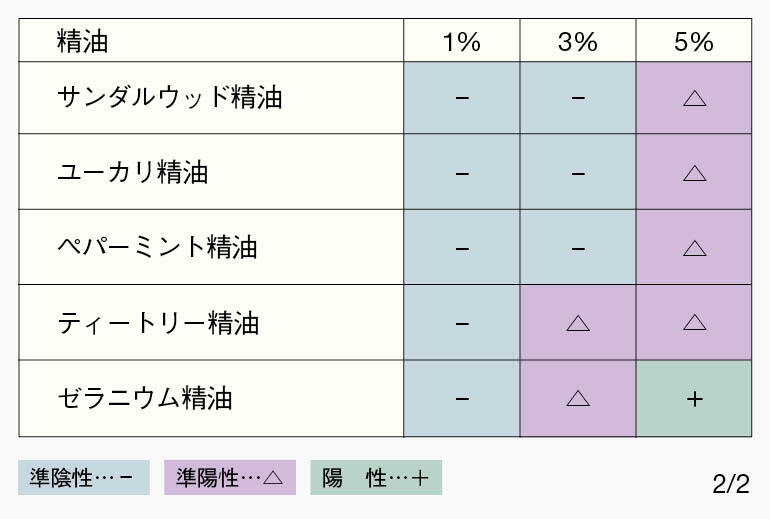
Task: Click the 精油 column header
Action: 82,41
